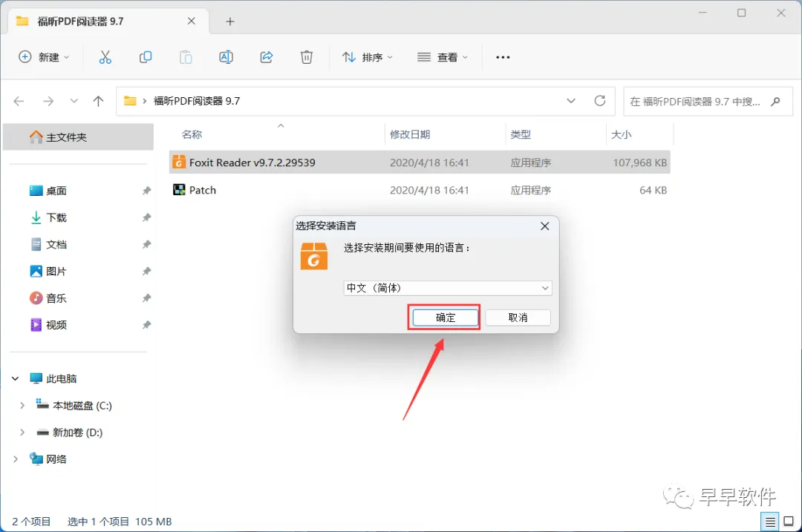Expand the address bar history dropdown
Screen dimensions: 802x532
571,101
